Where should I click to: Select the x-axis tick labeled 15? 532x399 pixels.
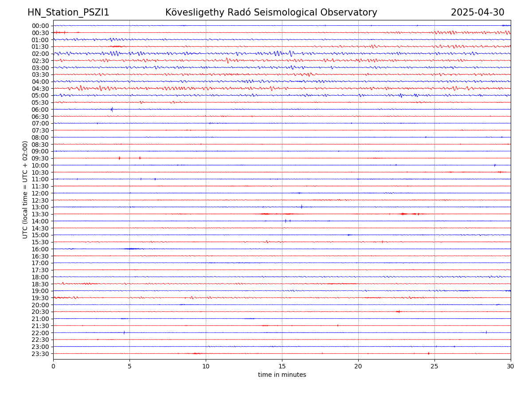tap(282, 367)
